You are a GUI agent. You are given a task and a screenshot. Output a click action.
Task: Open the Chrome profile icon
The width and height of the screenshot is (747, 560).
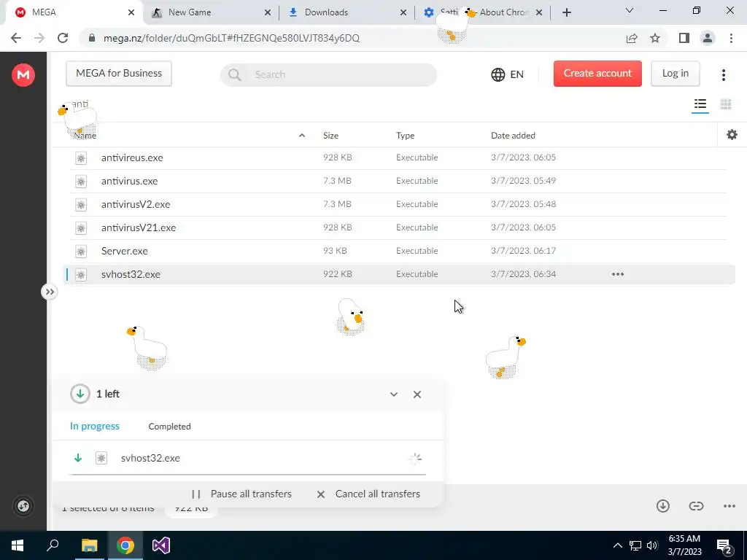click(x=708, y=38)
